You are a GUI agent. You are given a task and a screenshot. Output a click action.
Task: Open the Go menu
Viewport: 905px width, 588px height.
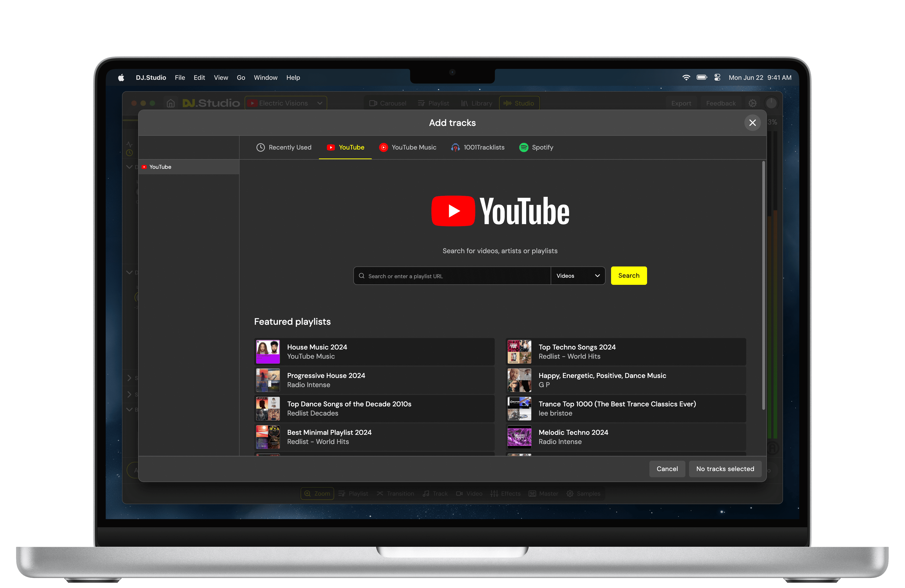point(241,78)
